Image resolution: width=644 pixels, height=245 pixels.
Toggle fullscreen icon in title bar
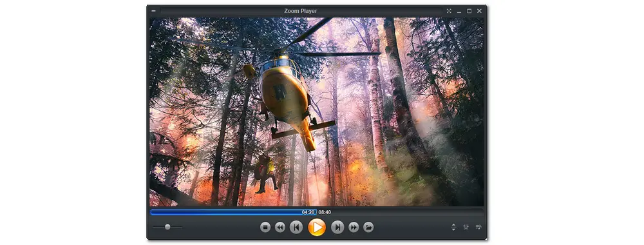point(449,11)
